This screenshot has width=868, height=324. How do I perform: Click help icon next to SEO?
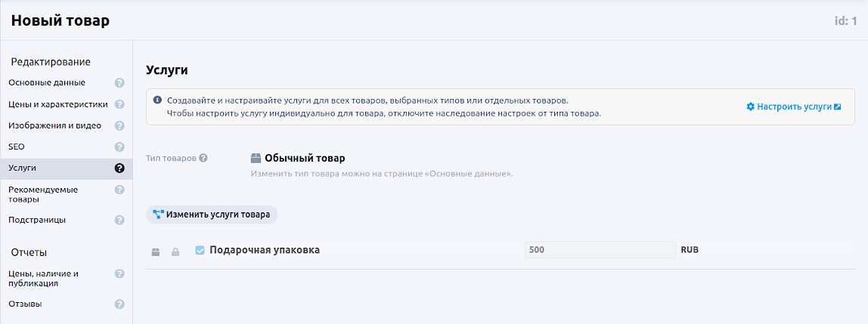coord(119,147)
